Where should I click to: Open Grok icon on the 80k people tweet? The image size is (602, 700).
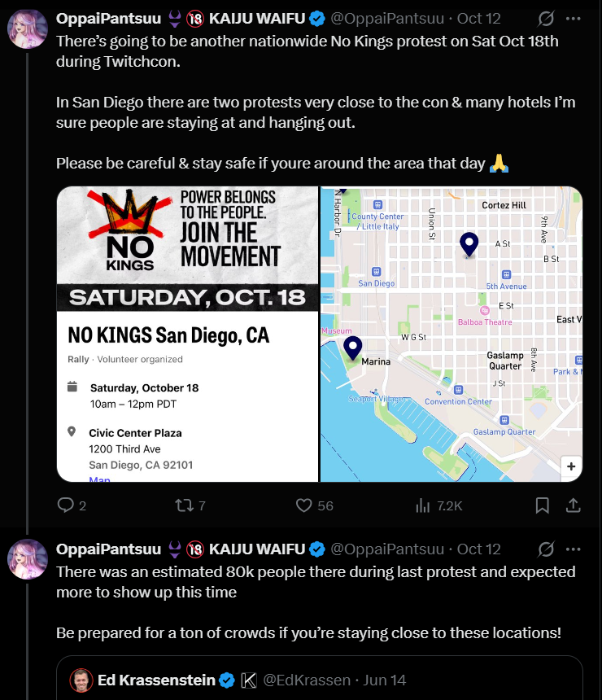pyautogui.click(x=547, y=549)
